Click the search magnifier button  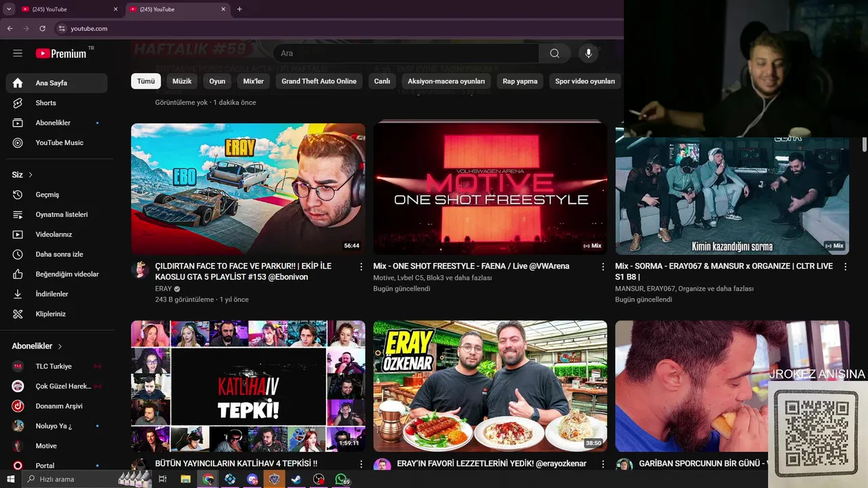pos(555,54)
